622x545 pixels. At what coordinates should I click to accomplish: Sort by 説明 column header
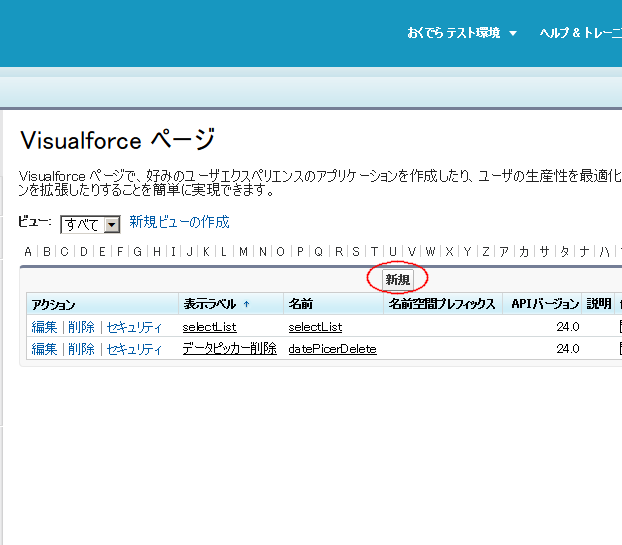[x=599, y=304]
